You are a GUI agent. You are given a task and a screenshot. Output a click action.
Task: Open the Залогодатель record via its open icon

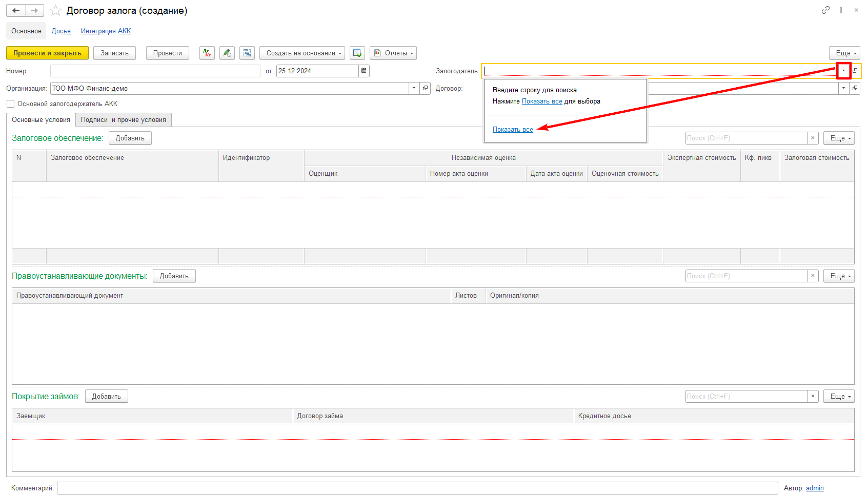(x=855, y=71)
